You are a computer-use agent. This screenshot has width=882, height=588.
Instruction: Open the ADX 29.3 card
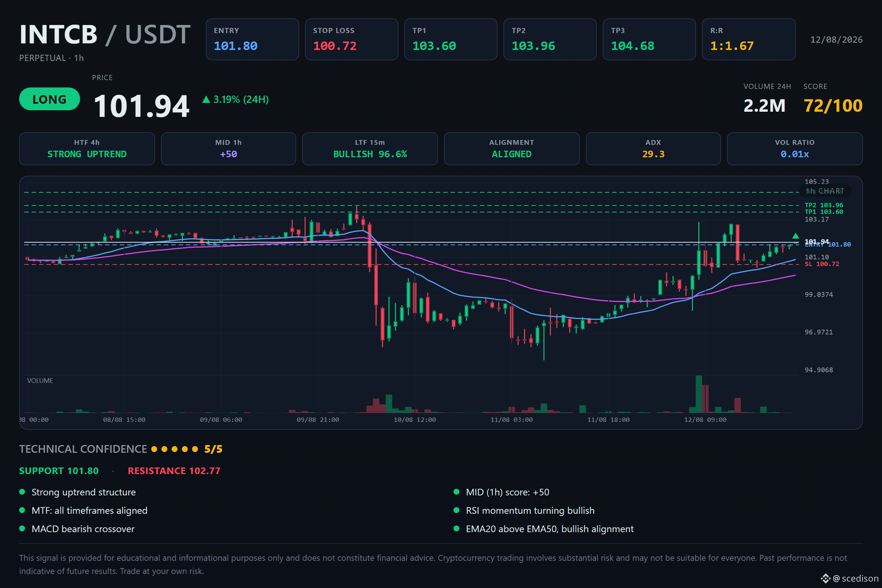653,149
